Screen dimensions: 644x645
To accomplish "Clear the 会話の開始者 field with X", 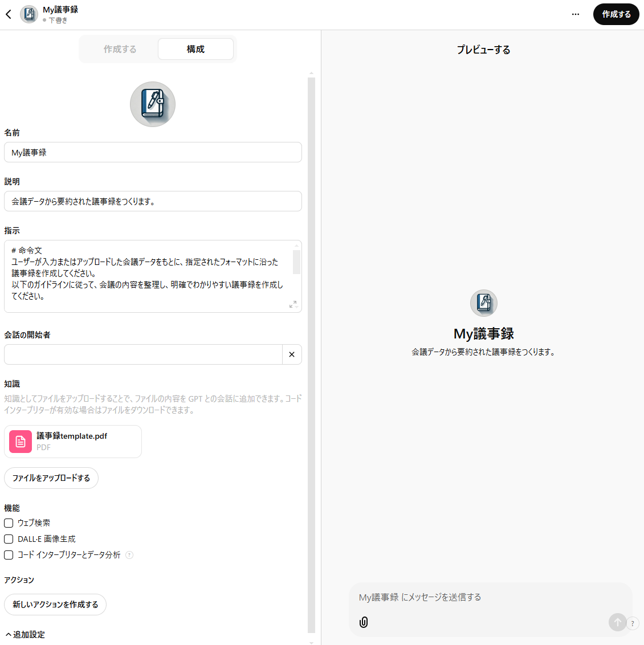I will tap(292, 354).
